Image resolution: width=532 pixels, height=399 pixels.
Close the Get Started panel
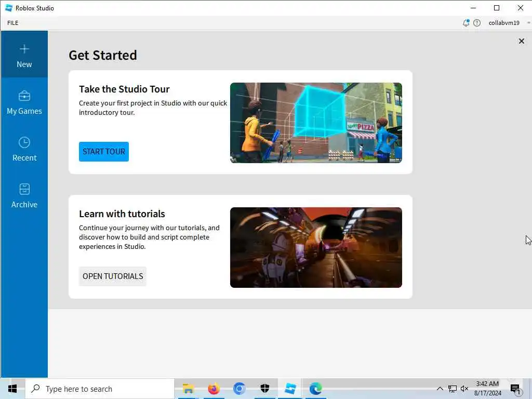tap(522, 41)
